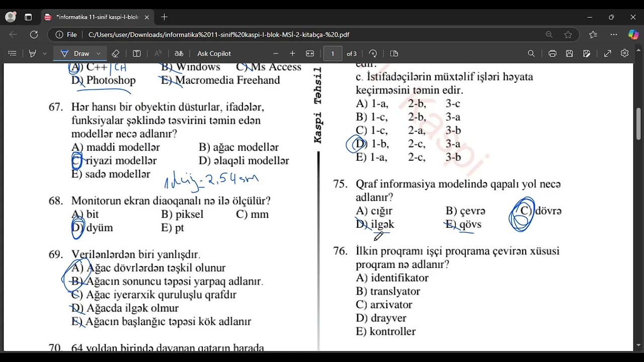Click answer 'B) translyator' in question 76
This screenshot has height=362, width=644.
[x=388, y=291]
